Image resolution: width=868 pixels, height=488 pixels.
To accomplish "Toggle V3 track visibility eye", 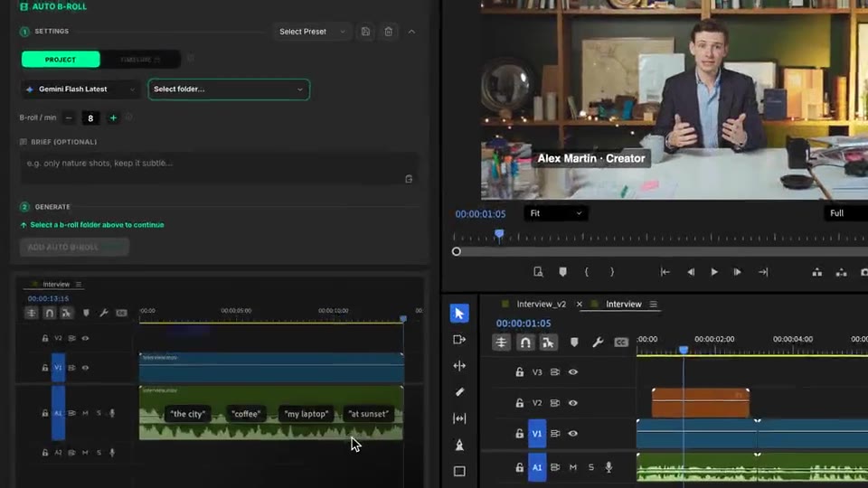I will click(x=573, y=371).
